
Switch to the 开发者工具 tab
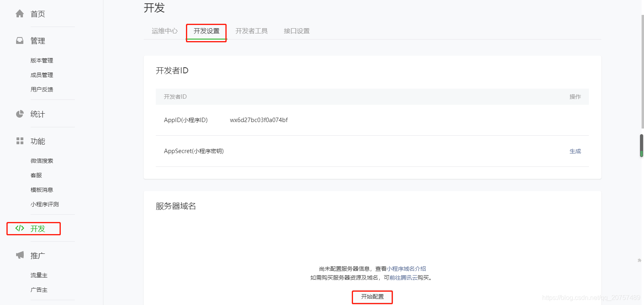(x=252, y=31)
